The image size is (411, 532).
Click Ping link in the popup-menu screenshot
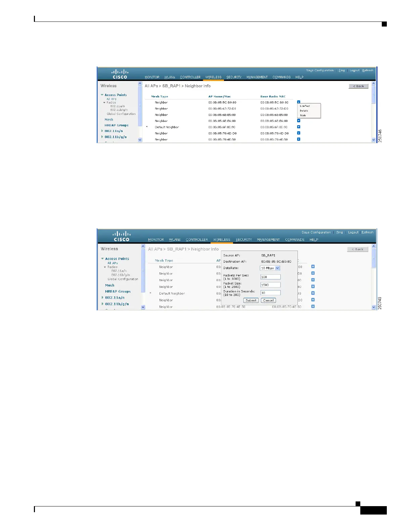click(x=341, y=71)
